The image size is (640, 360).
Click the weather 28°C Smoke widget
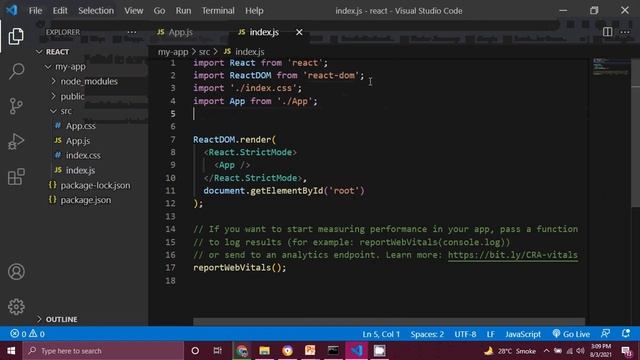pos(510,351)
